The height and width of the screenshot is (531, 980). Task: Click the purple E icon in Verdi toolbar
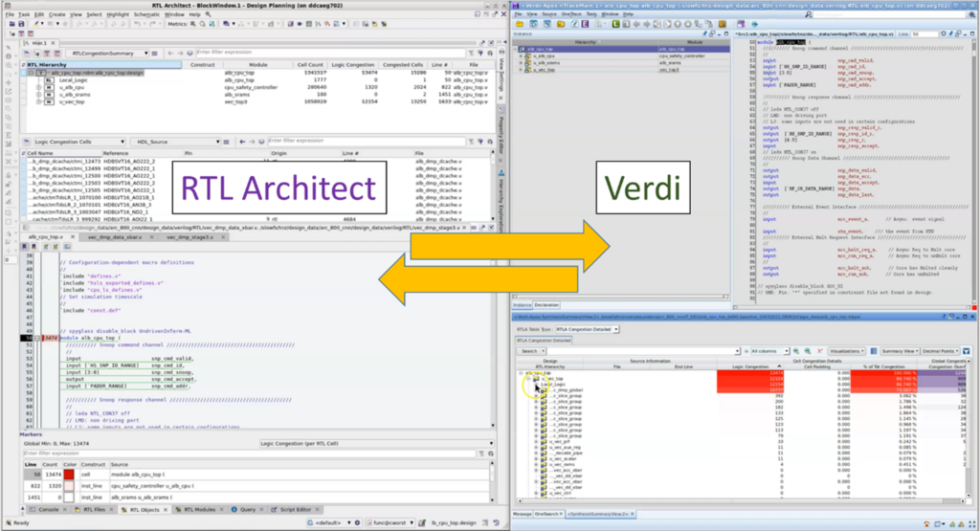pyautogui.click(x=585, y=24)
